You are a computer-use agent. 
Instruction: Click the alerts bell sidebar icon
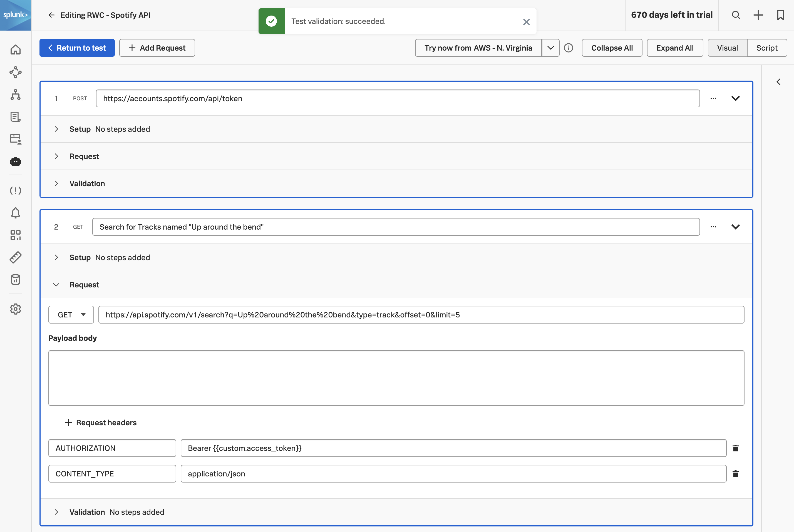pos(16,213)
